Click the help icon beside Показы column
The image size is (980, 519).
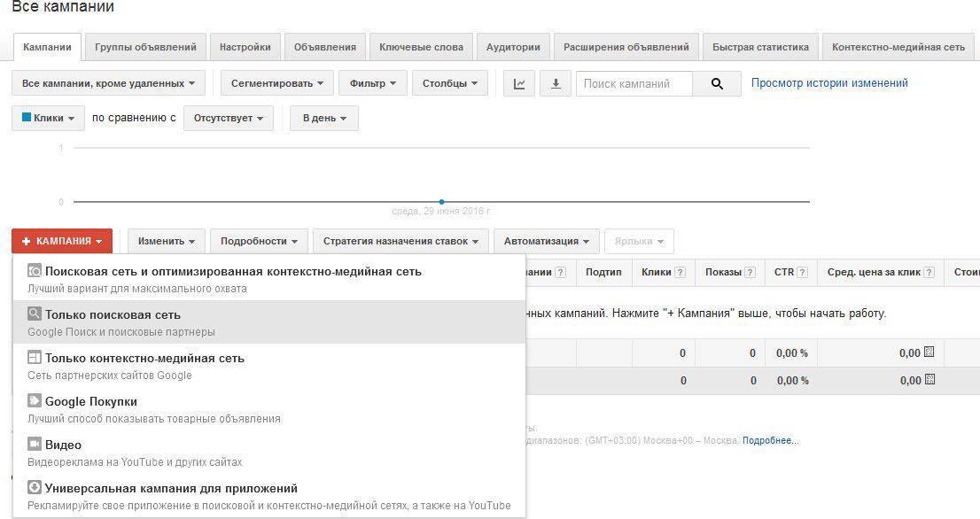pyautogui.click(x=750, y=273)
